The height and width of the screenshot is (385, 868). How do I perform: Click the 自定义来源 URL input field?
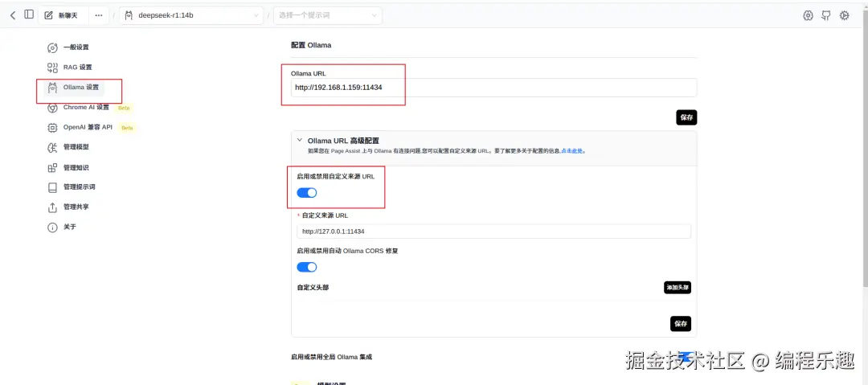tap(493, 231)
